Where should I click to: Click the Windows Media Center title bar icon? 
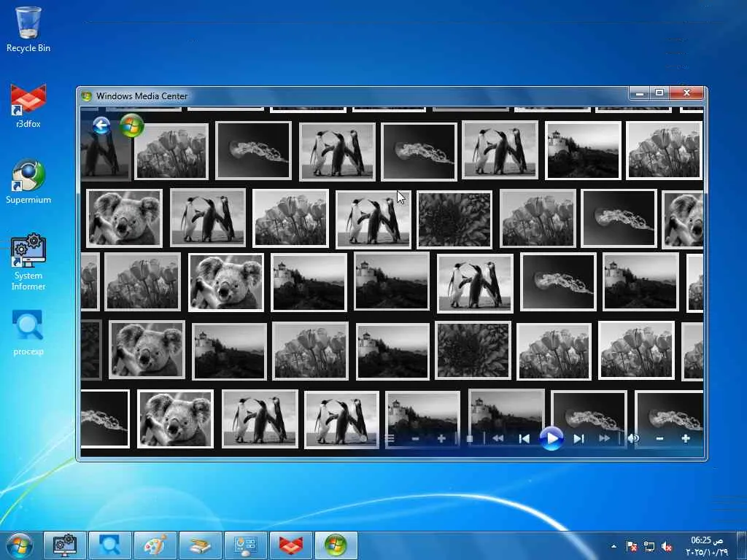[x=86, y=96]
